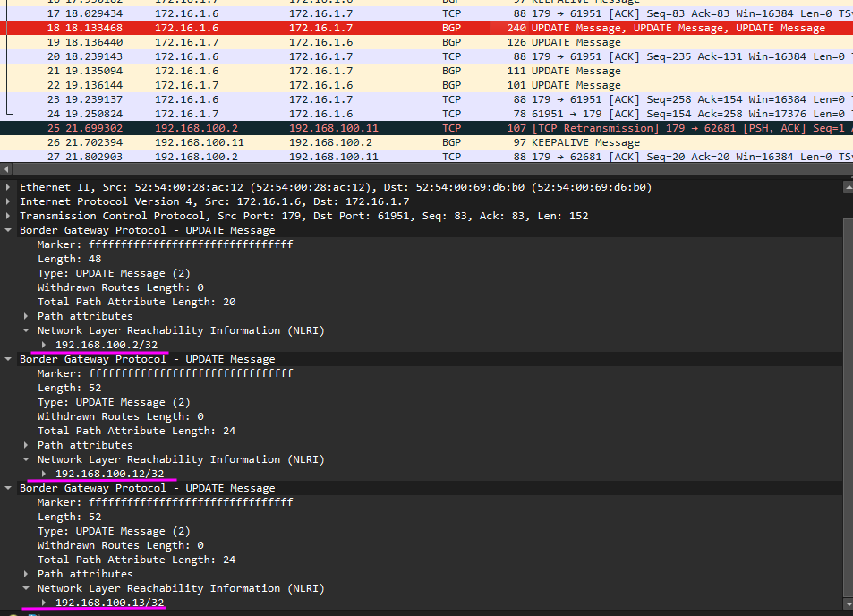Image resolution: width=853 pixels, height=616 pixels.
Task: Select packet 22, the 101-byte BGP UPDATE
Action: point(426,85)
